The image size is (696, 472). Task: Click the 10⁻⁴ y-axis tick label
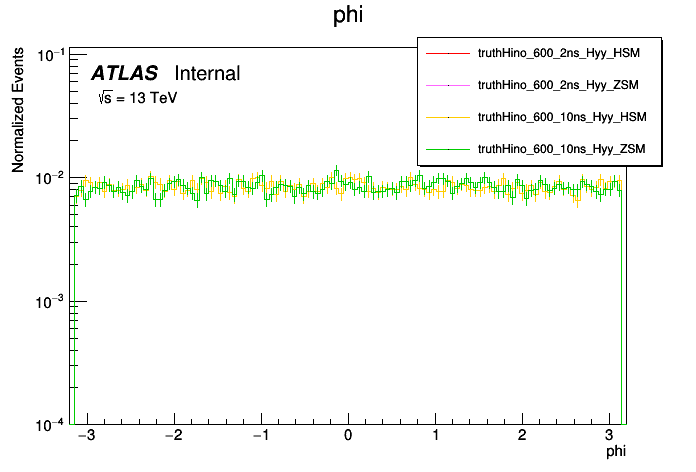(x=48, y=424)
